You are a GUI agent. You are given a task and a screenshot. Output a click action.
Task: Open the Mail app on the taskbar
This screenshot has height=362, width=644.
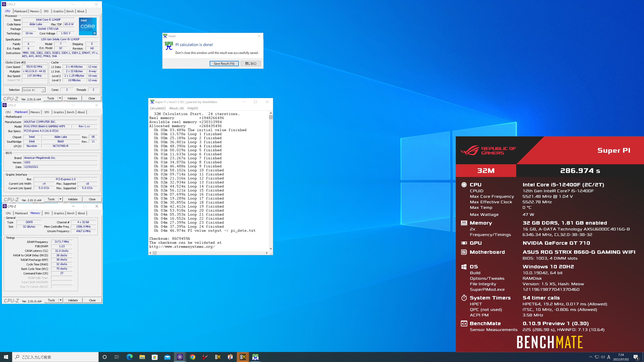click(x=167, y=357)
